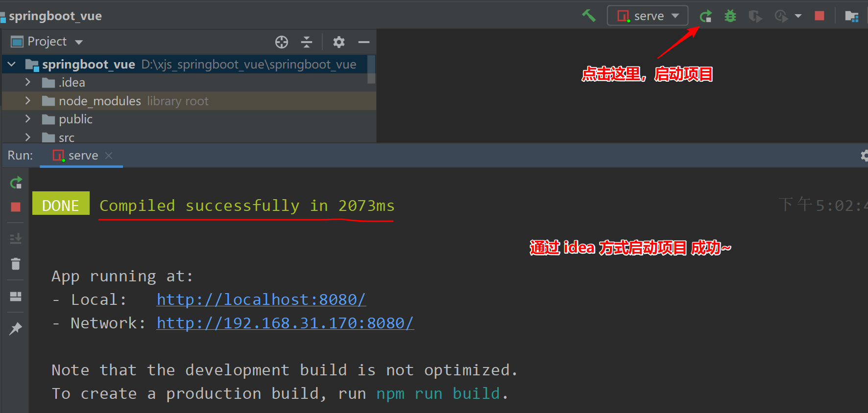Click the 'Compiled successfully in 2073ms' text
The image size is (868, 413).
(x=247, y=206)
